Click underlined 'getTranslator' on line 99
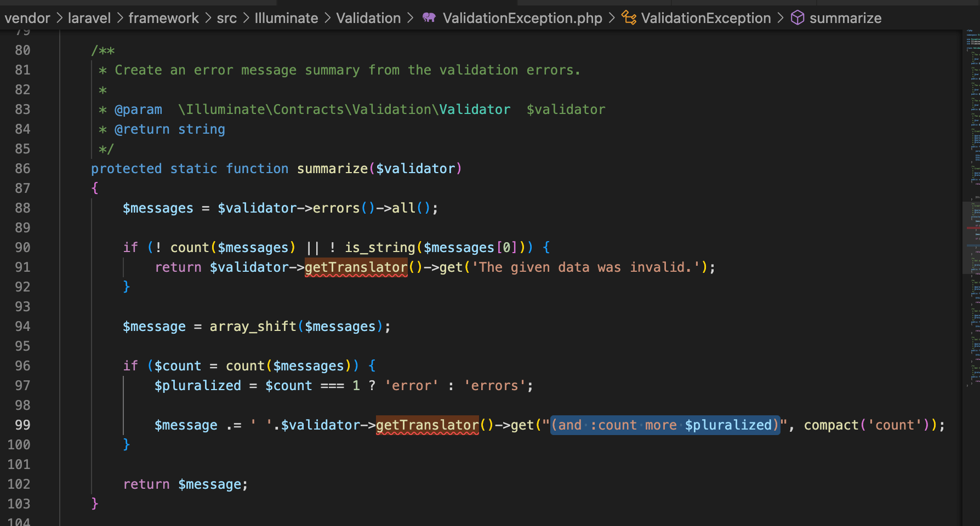 point(428,425)
